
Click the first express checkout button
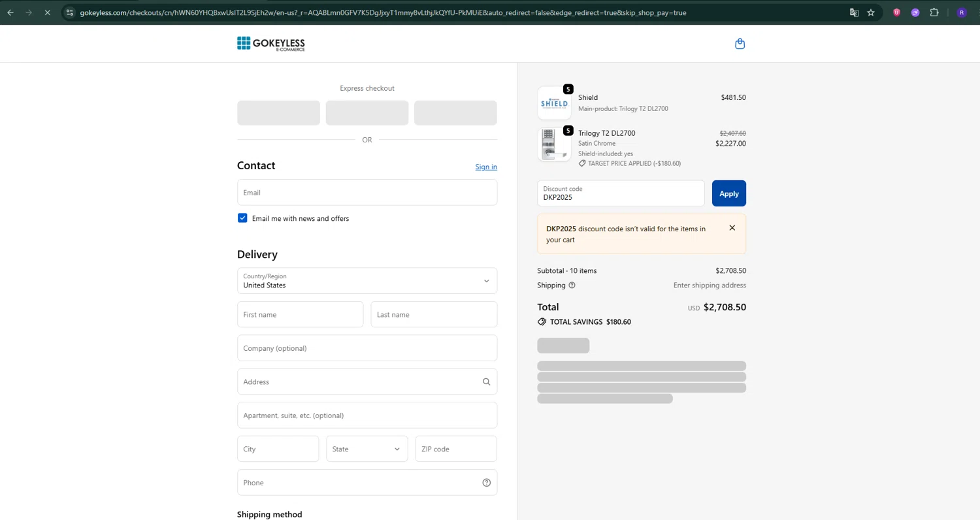coord(278,113)
